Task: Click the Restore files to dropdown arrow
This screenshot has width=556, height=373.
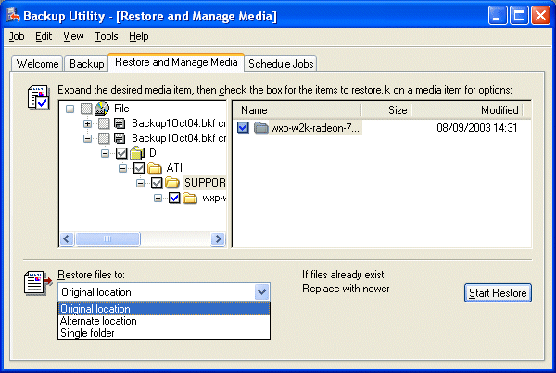Action: coord(262,292)
